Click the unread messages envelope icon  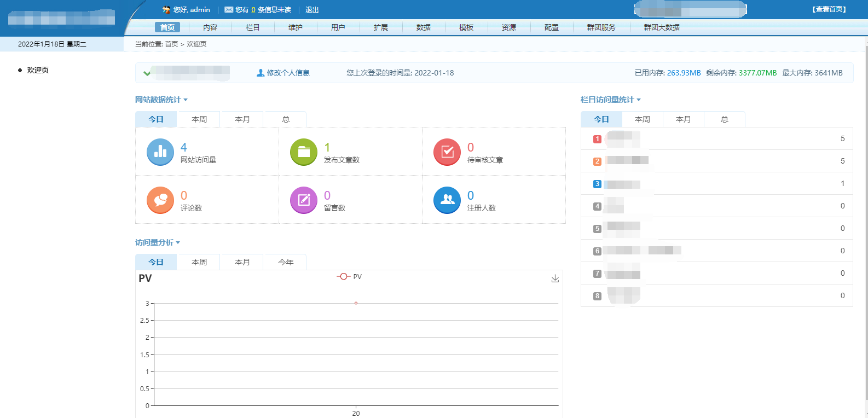[x=229, y=10]
